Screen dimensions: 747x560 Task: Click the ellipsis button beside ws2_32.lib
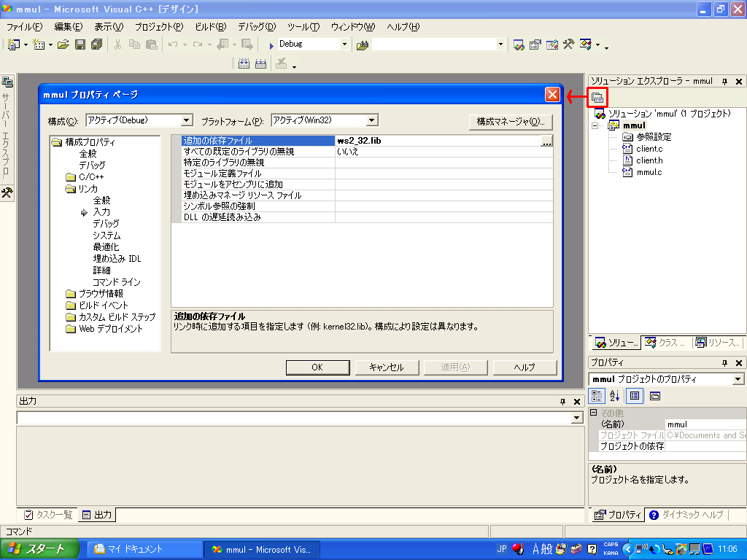click(x=547, y=141)
